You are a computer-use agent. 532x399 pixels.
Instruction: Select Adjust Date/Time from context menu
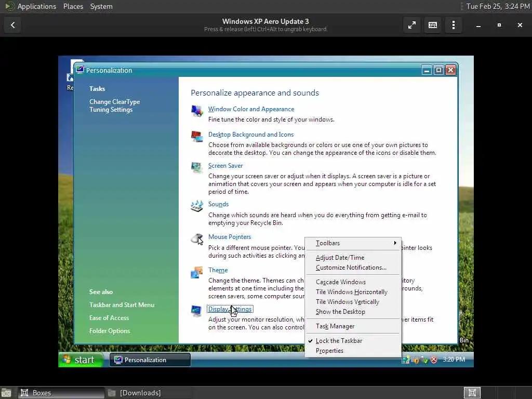pos(353,258)
